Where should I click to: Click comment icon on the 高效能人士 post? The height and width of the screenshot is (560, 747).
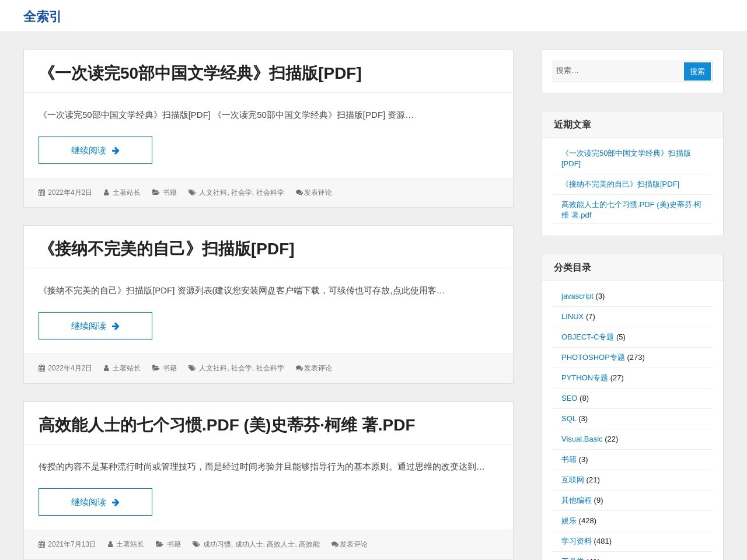tap(334, 544)
